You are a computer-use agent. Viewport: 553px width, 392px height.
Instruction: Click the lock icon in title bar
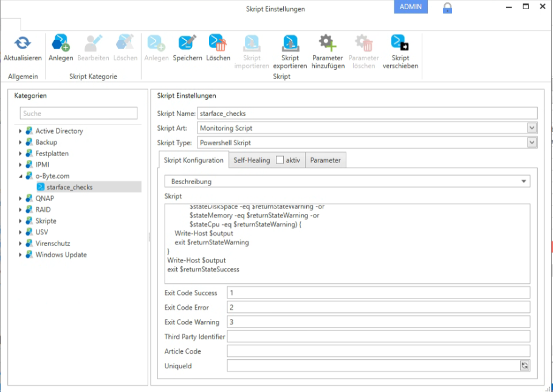point(447,8)
